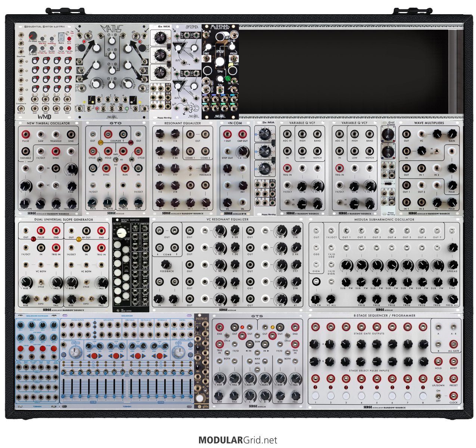Flip the ON/OFF switch on 8-Stage Sequencer
The image size is (476, 448).
click(x=438, y=396)
